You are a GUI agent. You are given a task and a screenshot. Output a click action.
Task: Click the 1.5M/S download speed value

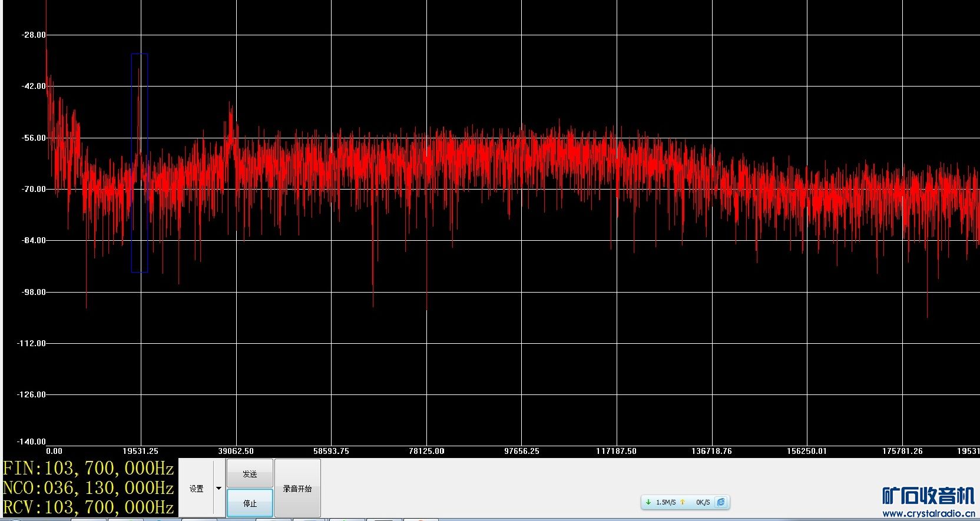point(666,502)
